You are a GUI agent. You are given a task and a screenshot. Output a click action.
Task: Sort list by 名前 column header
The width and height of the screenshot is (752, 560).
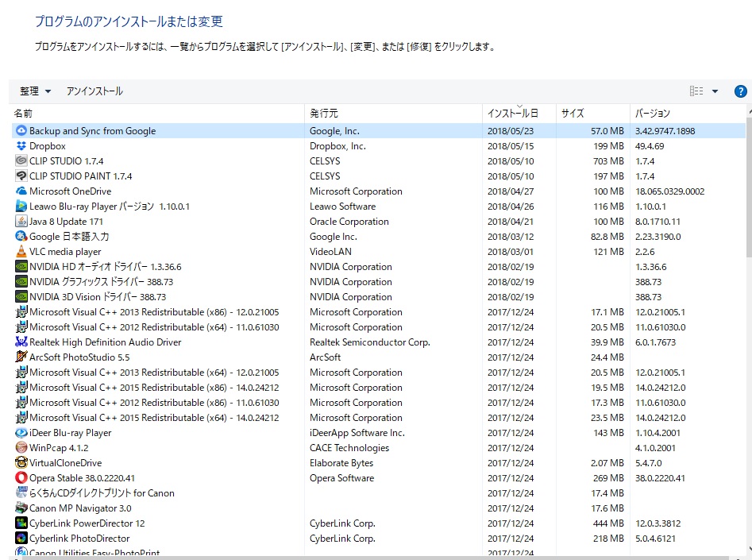point(24,114)
